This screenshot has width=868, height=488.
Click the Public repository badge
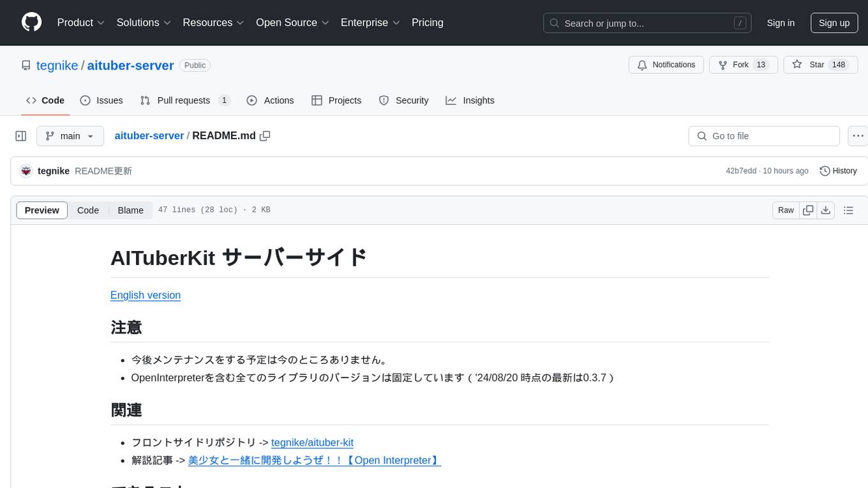click(195, 65)
